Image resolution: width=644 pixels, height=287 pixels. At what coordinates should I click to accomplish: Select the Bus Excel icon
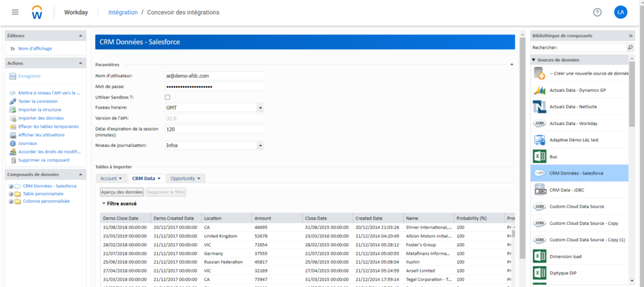[539, 156]
